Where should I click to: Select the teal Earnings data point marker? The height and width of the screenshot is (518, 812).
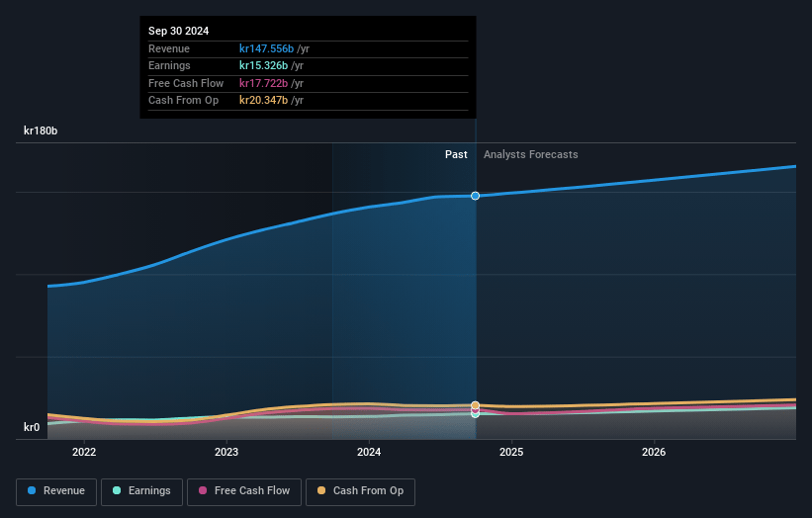(x=476, y=414)
